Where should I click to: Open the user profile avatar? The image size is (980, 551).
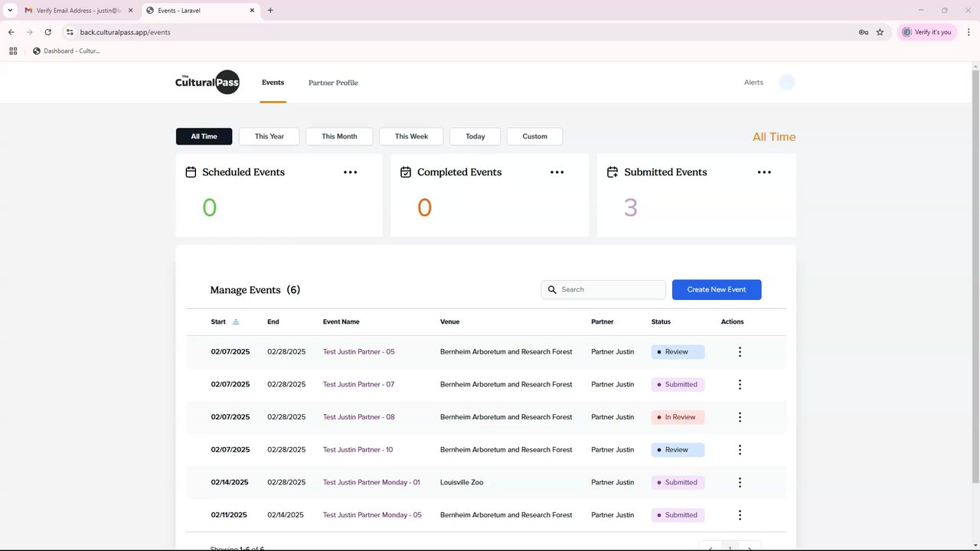787,83
